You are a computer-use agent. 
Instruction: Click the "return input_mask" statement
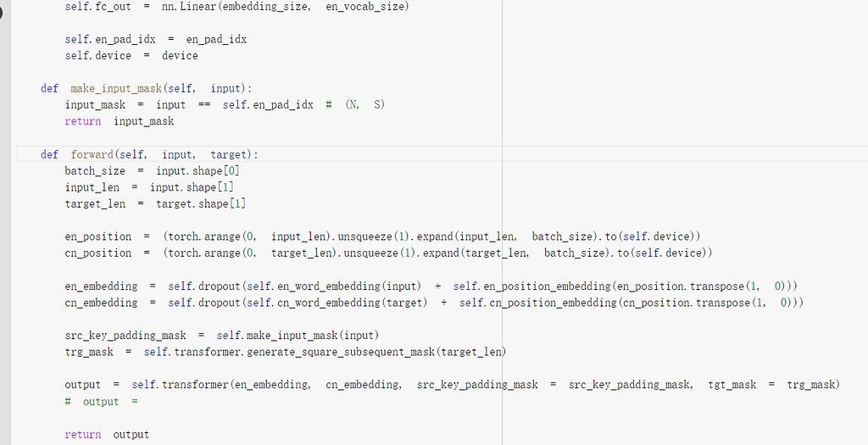point(119,121)
